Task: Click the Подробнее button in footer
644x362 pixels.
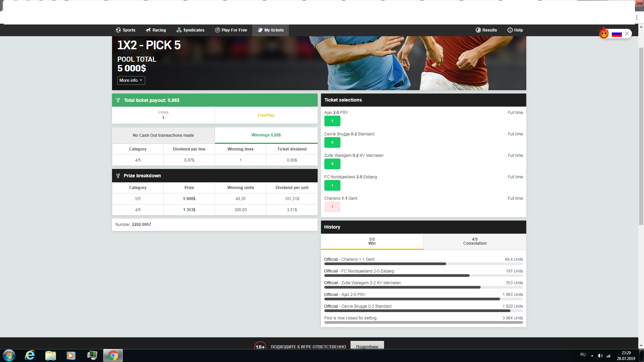Action: coord(367,346)
